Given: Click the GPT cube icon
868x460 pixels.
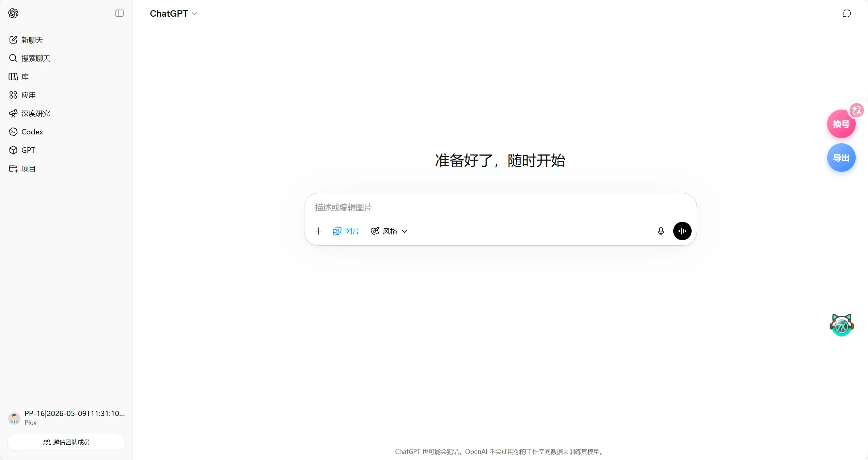Looking at the screenshot, I should pos(13,150).
